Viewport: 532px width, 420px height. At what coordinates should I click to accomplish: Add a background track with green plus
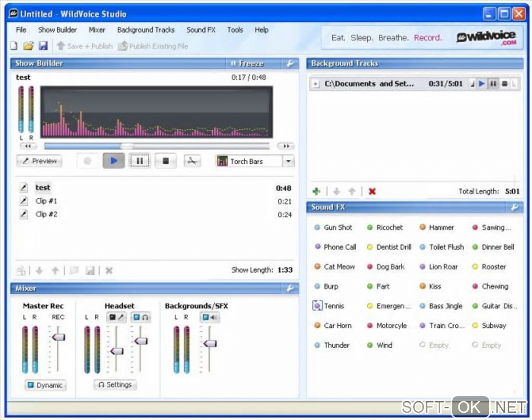316,192
